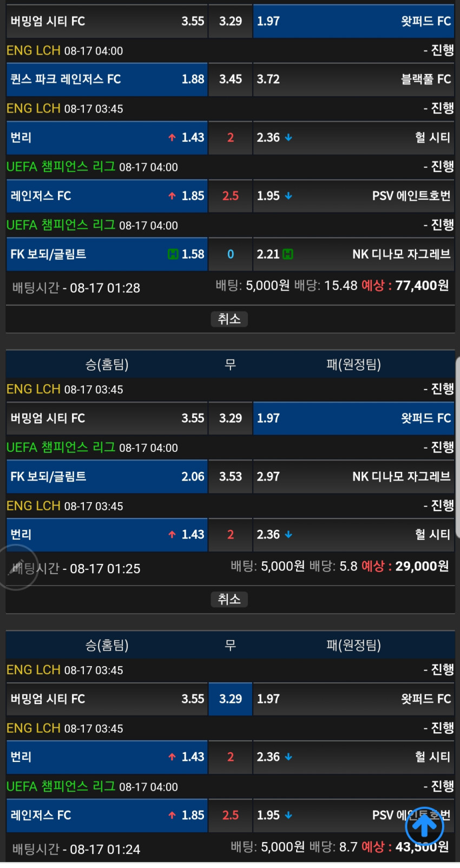This screenshot has height=868, width=460.
Task: Click the 승(홈팀) column header in second slip
Action: [107, 364]
